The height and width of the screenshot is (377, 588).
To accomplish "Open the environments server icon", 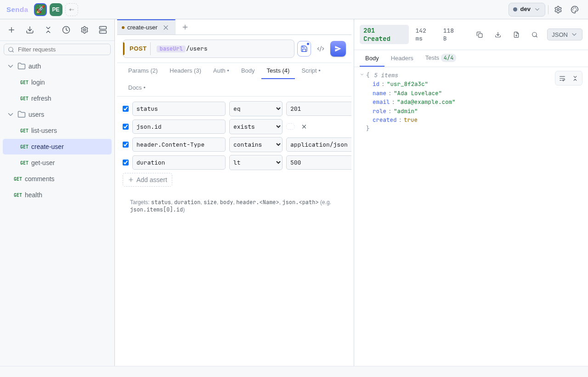I will [x=103, y=30].
